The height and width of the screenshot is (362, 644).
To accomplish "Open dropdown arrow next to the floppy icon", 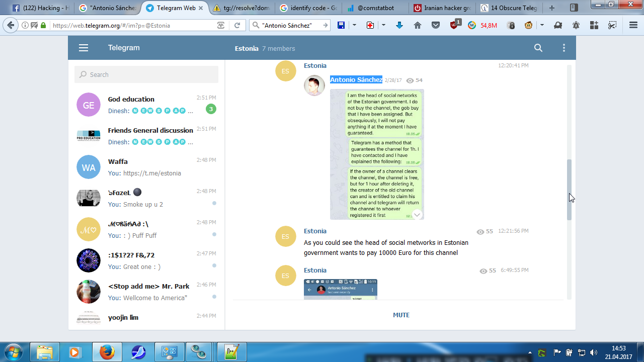I will 354,25.
